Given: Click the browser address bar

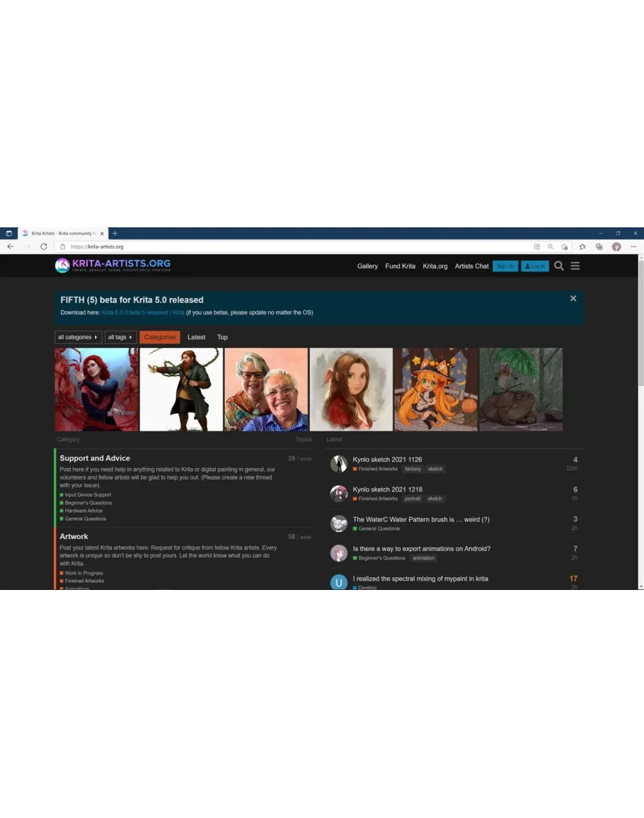Looking at the screenshot, I should click(283, 246).
